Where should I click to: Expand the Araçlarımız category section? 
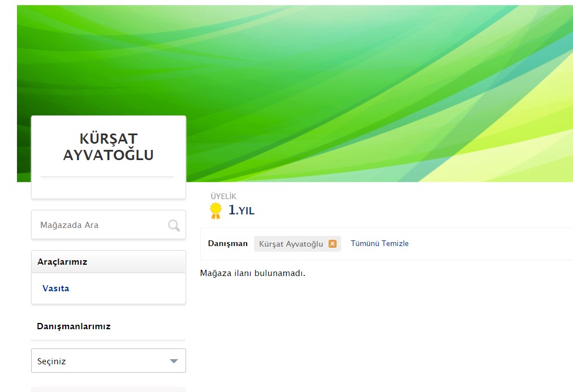click(108, 261)
